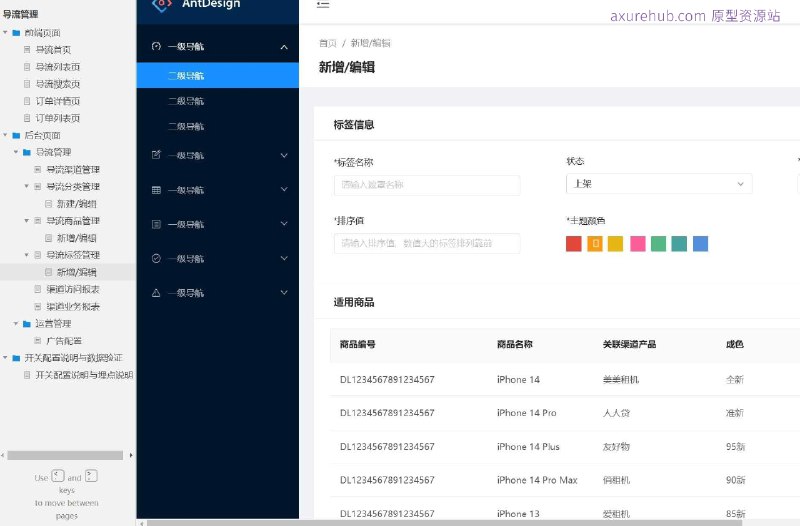Focus the 标签名称 input field

[x=427, y=185]
